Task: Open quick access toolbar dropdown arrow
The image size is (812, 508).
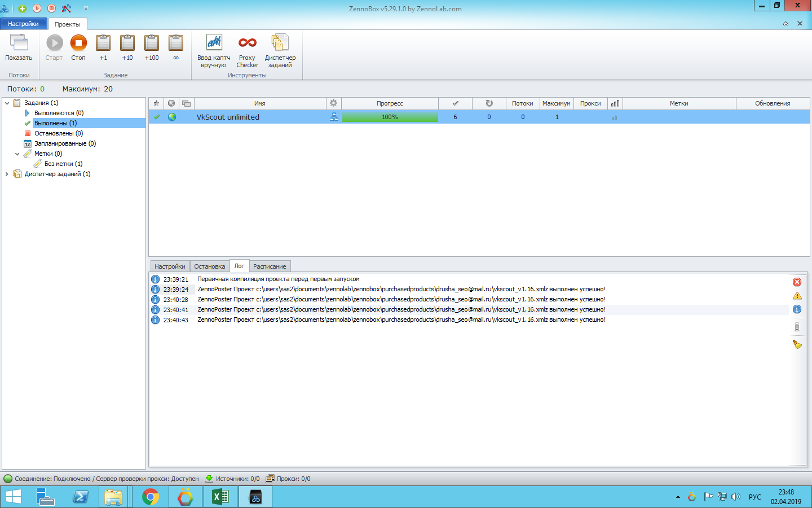Action: (86, 8)
